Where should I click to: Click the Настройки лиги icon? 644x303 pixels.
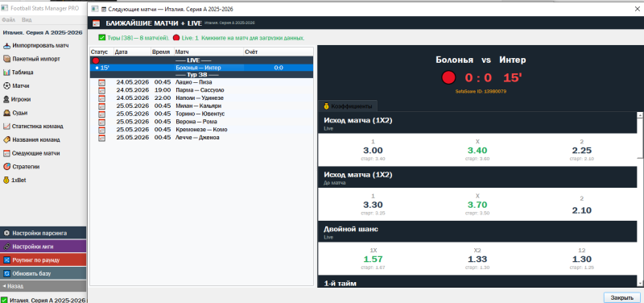pos(6,247)
